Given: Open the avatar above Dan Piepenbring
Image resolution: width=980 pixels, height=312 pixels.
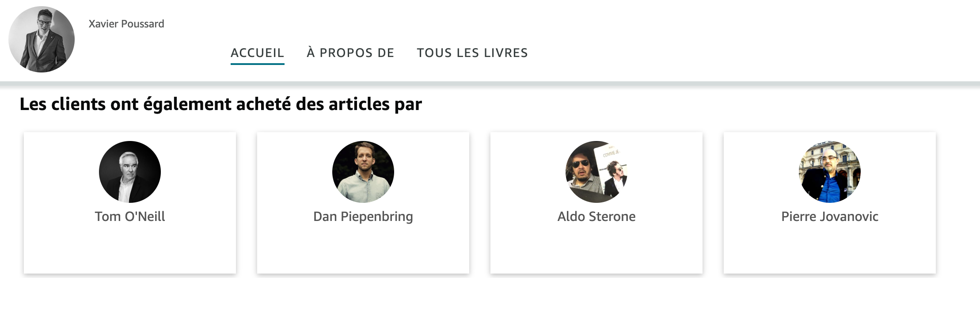Looking at the screenshot, I should (x=363, y=172).
